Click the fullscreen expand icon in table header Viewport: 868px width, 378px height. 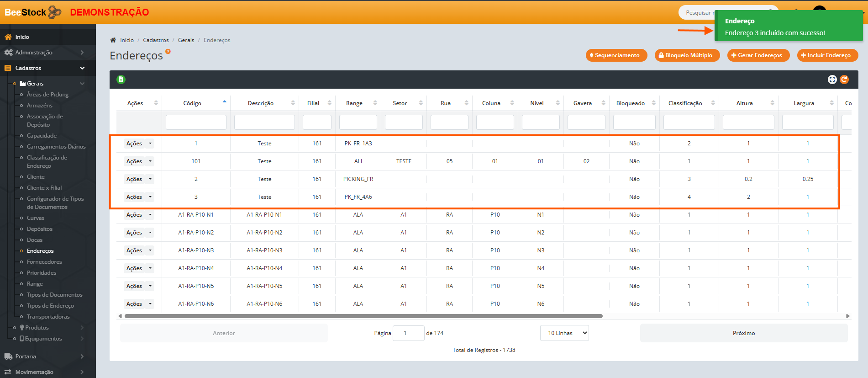pyautogui.click(x=832, y=80)
